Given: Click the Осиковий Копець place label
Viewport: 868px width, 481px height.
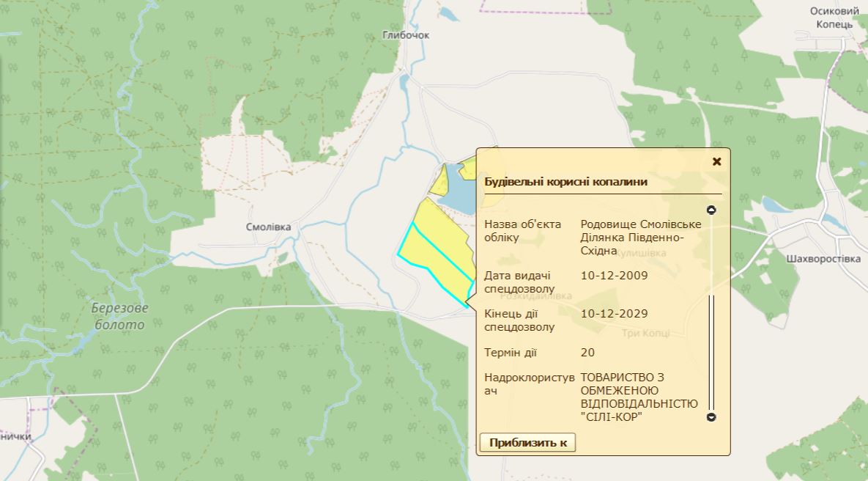Looking at the screenshot, I should [834, 18].
